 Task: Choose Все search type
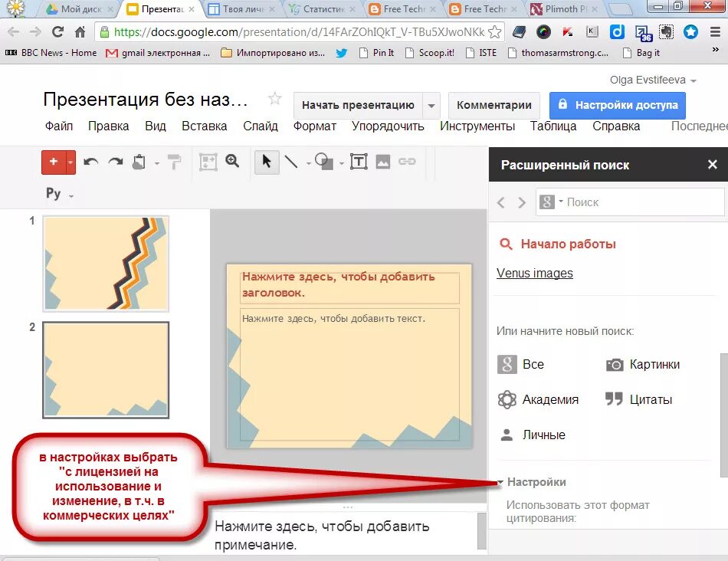tap(521, 365)
